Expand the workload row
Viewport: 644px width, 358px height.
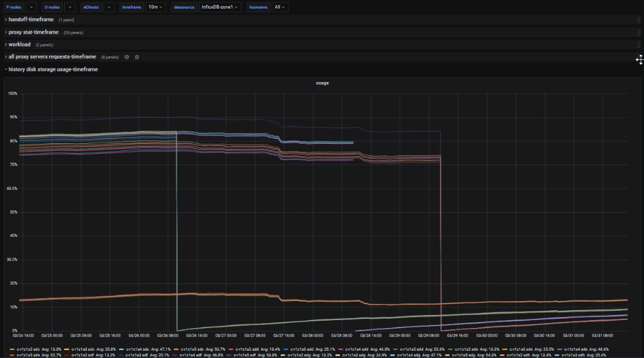coord(19,45)
